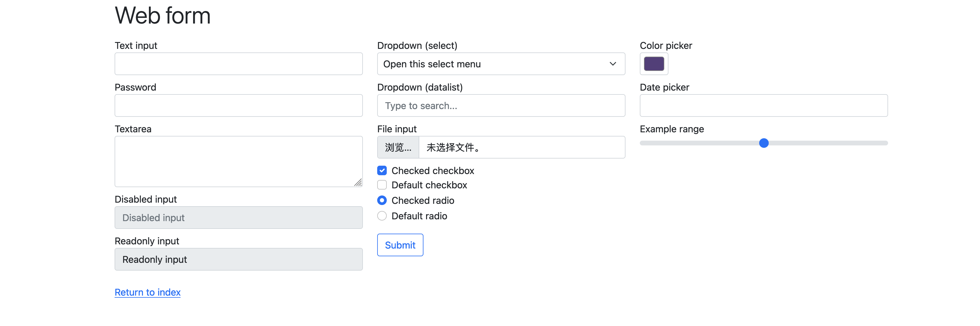
Task: Enable the Default checkbox
Action: coord(382,185)
